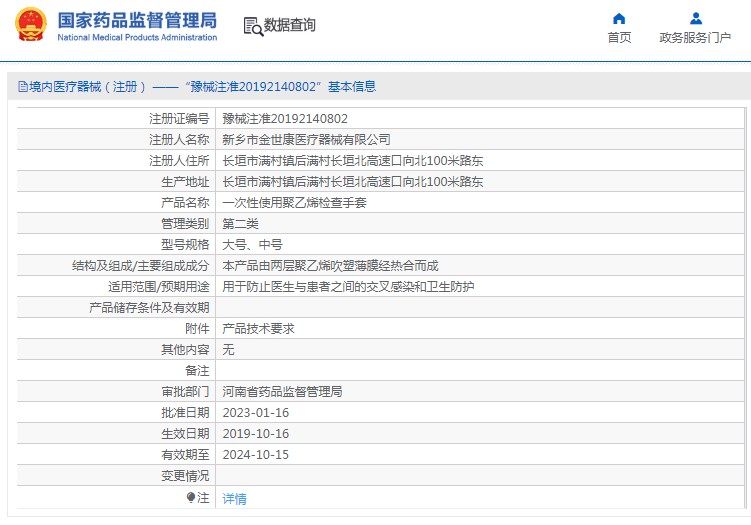
Task: Click the 批准日期 label
Action: [185, 413]
